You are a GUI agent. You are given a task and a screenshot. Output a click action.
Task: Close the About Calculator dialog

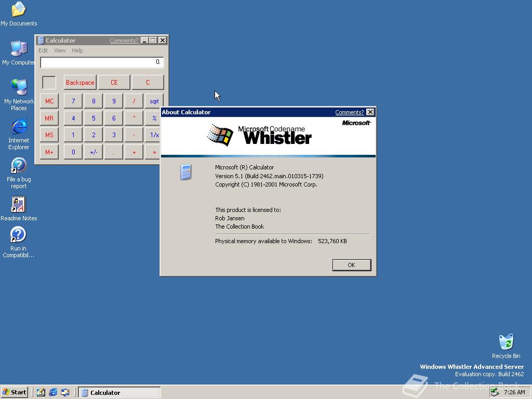pyautogui.click(x=370, y=112)
